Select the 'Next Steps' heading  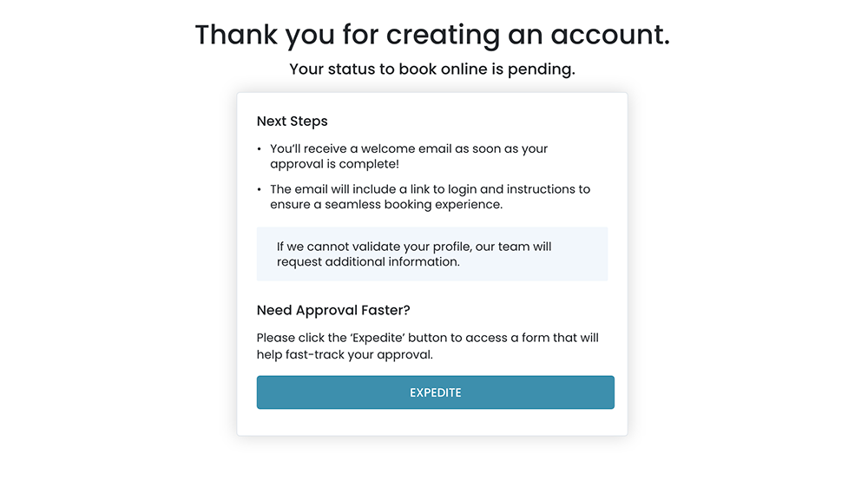293,122
